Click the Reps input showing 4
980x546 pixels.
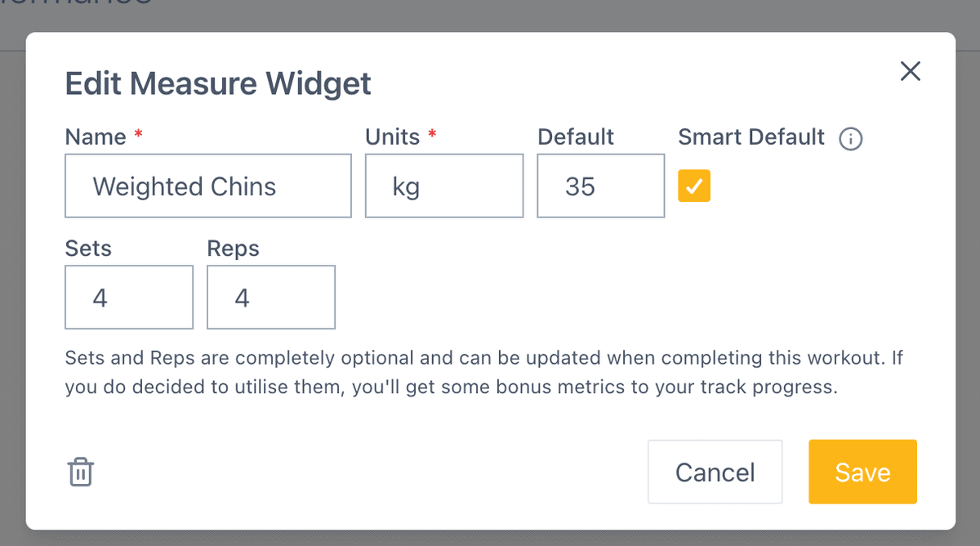click(x=270, y=297)
